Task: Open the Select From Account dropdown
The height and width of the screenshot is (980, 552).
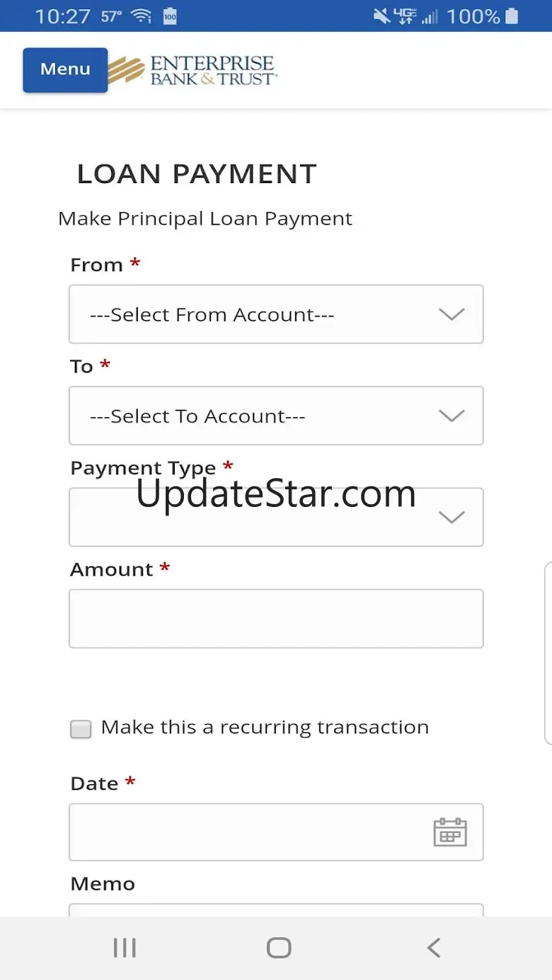Action: pos(276,314)
